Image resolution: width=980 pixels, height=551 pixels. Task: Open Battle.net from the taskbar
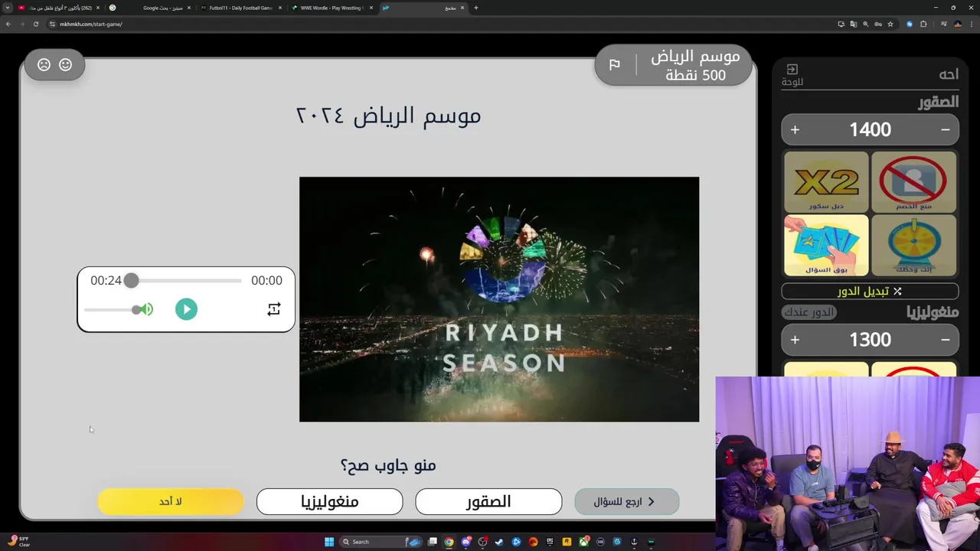[516, 542]
